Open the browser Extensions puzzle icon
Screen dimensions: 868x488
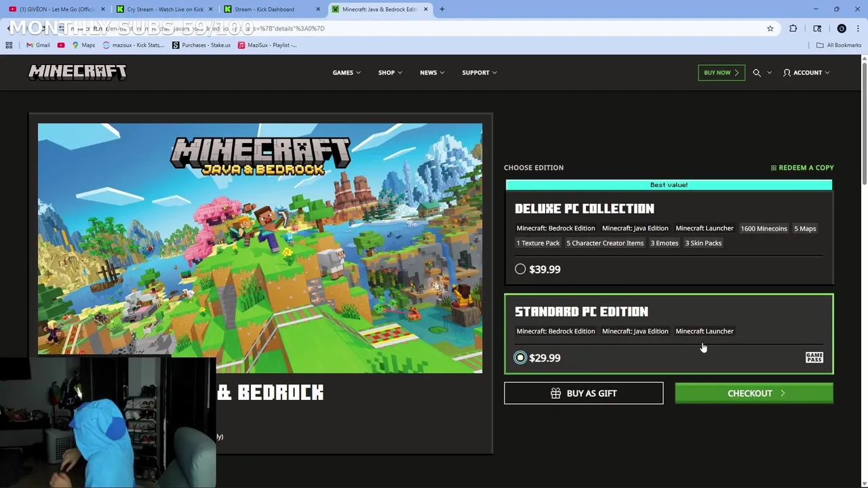(x=793, y=28)
